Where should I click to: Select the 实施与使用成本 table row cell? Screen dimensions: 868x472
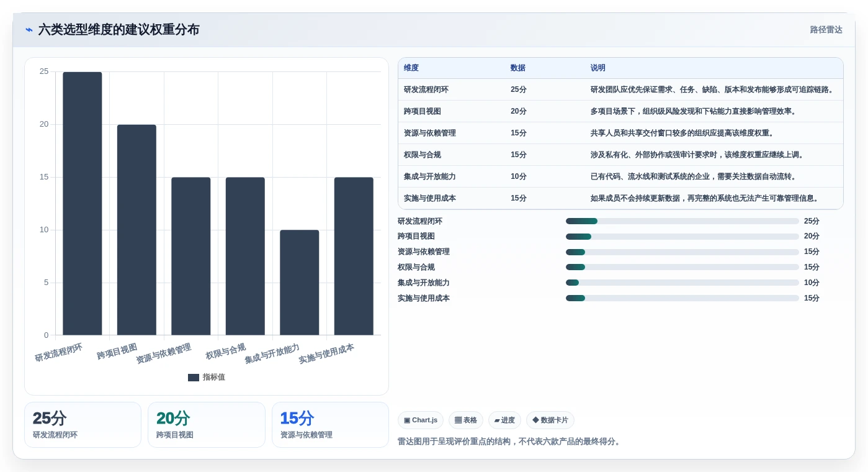pyautogui.click(x=430, y=199)
